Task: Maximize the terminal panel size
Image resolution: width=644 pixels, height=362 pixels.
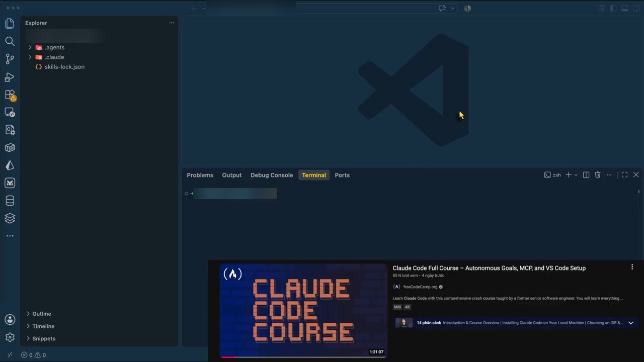Action: pos(624,175)
